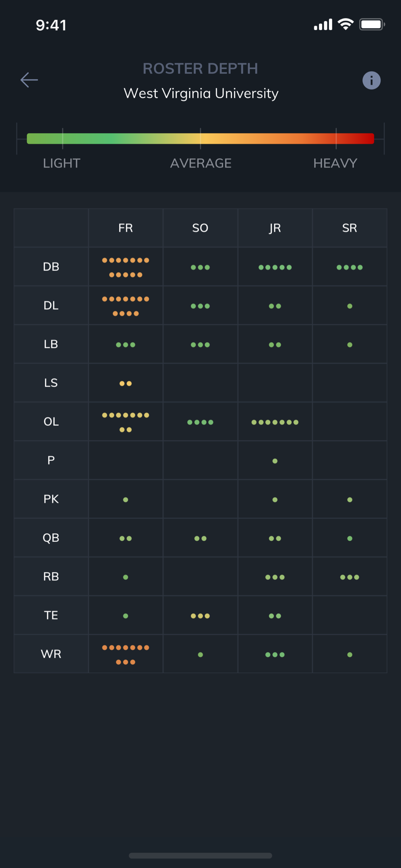Tap the LIGHT scale label

point(62,163)
